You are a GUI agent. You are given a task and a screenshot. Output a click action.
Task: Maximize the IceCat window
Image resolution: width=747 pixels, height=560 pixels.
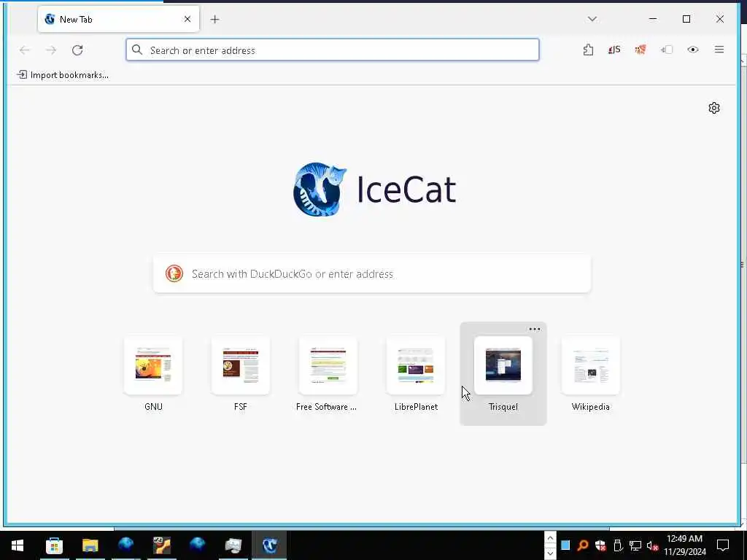click(x=686, y=19)
